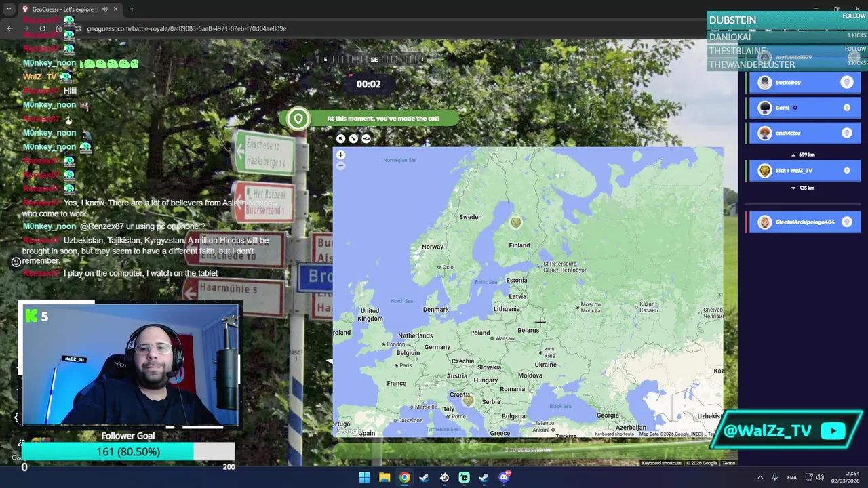Click the streamer webcam overlay
This screenshot has width=868, height=488.
tap(130, 365)
